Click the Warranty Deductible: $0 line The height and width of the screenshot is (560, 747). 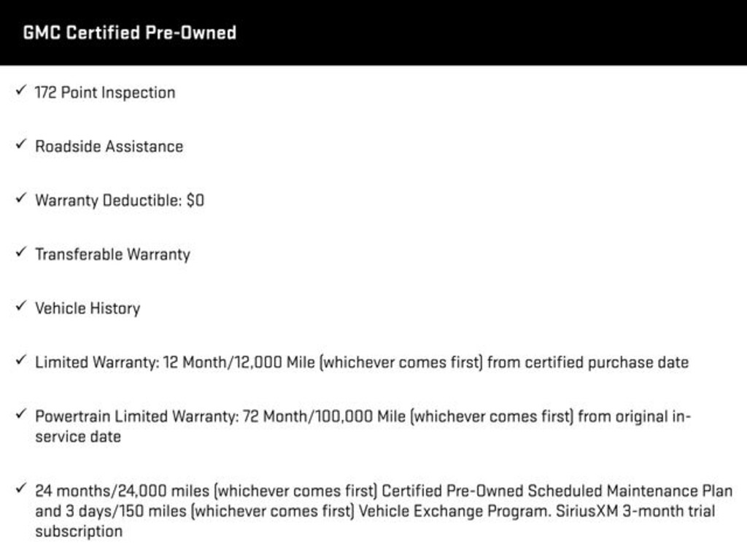tap(120, 201)
